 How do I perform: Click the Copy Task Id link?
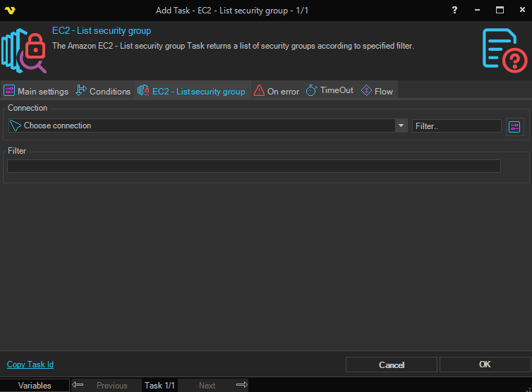pos(30,365)
